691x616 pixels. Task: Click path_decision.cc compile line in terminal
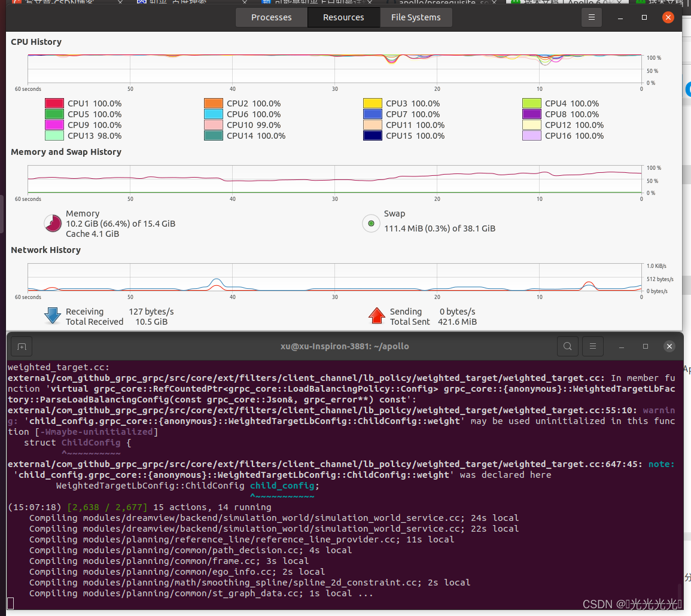(x=190, y=550)
